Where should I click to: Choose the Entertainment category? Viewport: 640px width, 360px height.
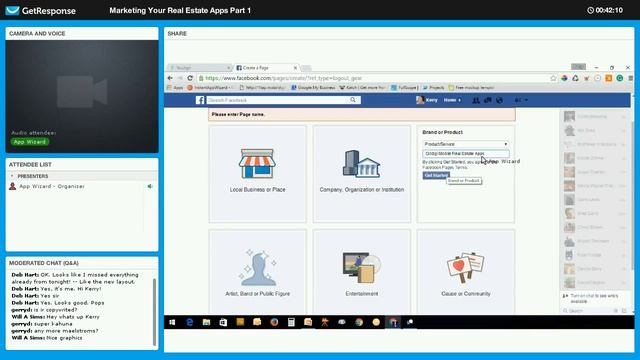point(362,271)
